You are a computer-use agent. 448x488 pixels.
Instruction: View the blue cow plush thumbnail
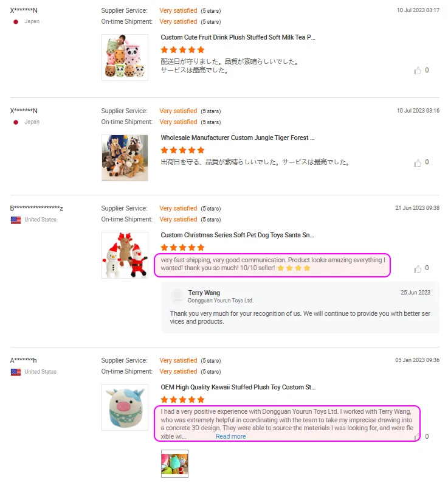[x=125, y=408]
